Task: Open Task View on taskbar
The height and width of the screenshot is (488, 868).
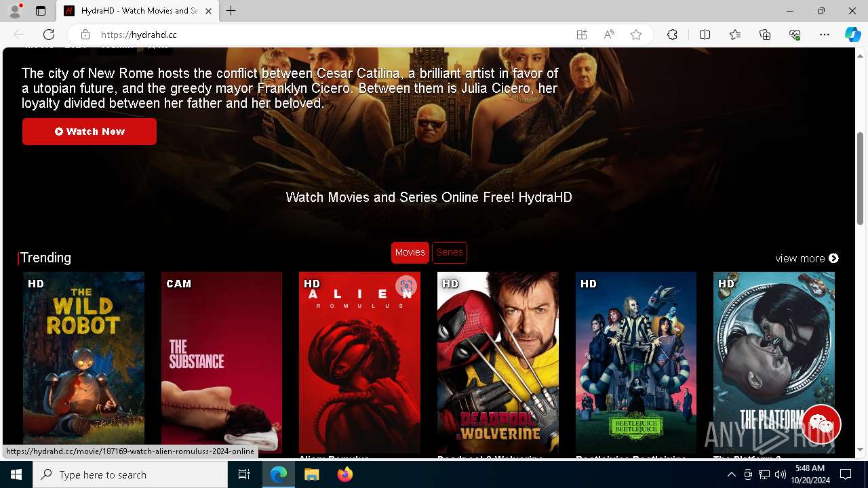Action: pyautogui.click(x=244, y=474)
